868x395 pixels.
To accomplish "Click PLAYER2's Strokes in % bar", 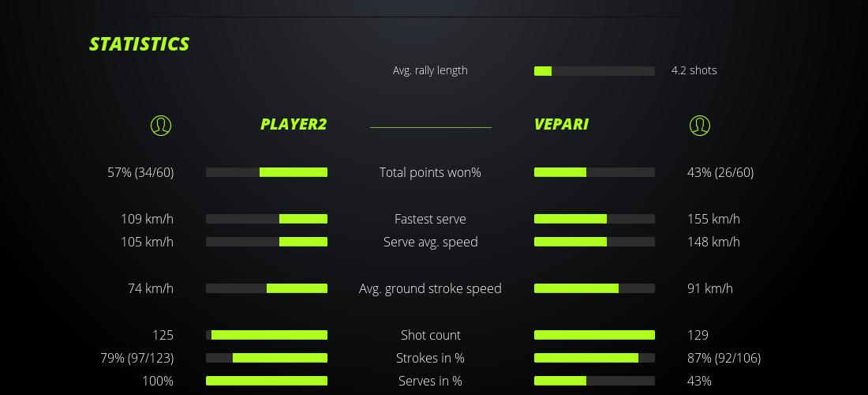I will [x=267, y=358].
